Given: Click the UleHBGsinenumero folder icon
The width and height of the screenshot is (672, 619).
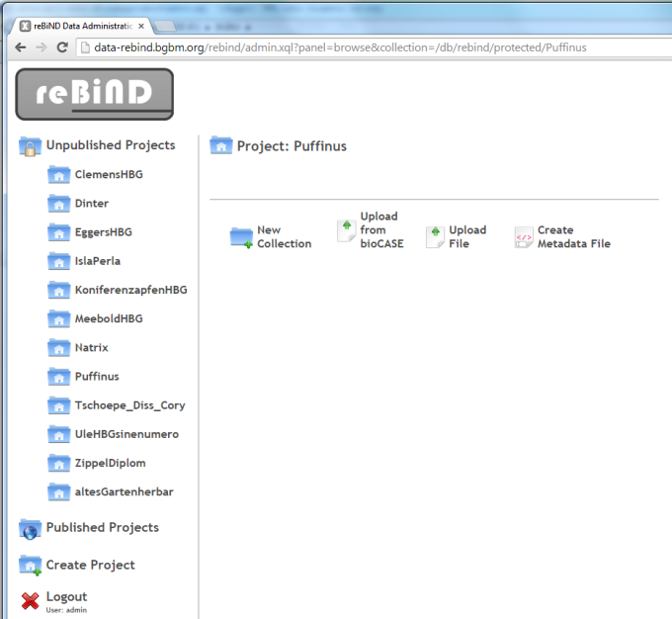Looking at the screenshot, I should pyautogui.click(x=58, y=434).
